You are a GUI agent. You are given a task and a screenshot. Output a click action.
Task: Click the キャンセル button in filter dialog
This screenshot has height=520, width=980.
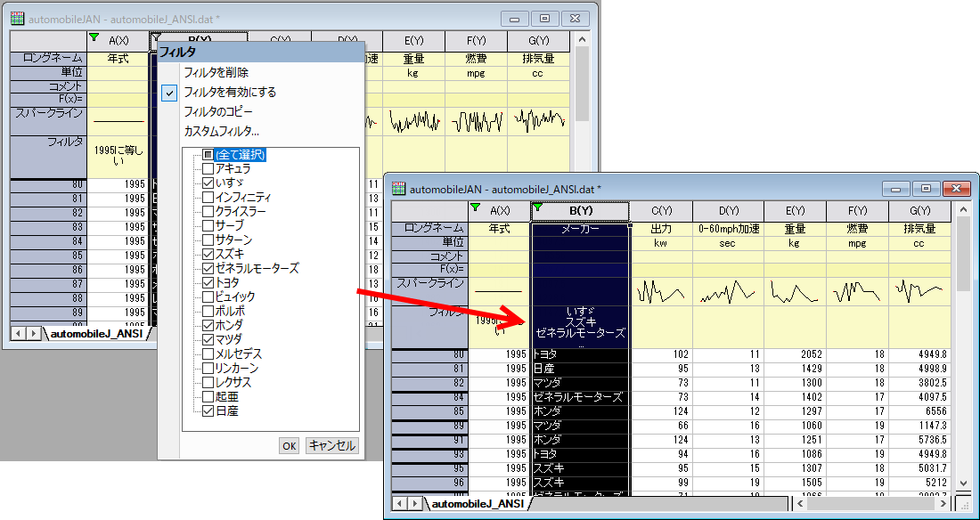coord(332,445)
